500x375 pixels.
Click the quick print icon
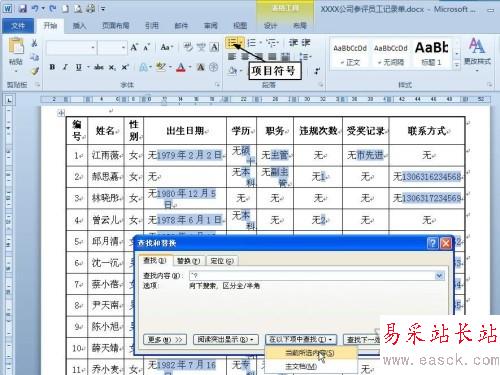coord(91,8)
